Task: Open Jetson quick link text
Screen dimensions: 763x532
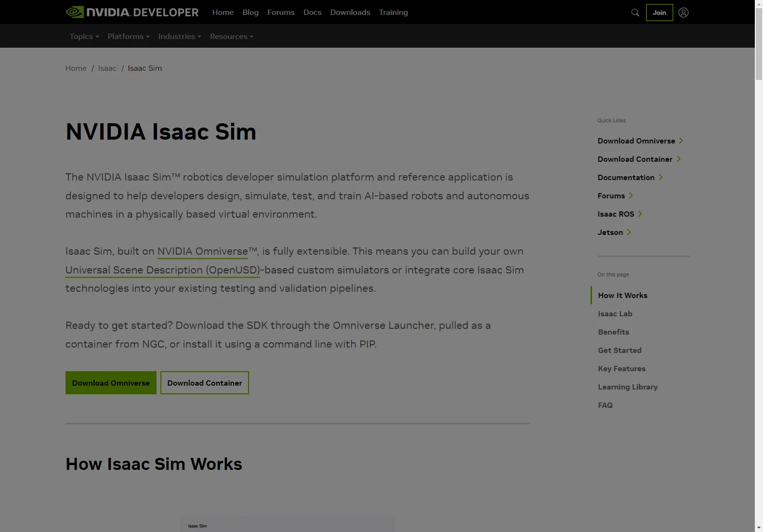Action: click(610, 232)
